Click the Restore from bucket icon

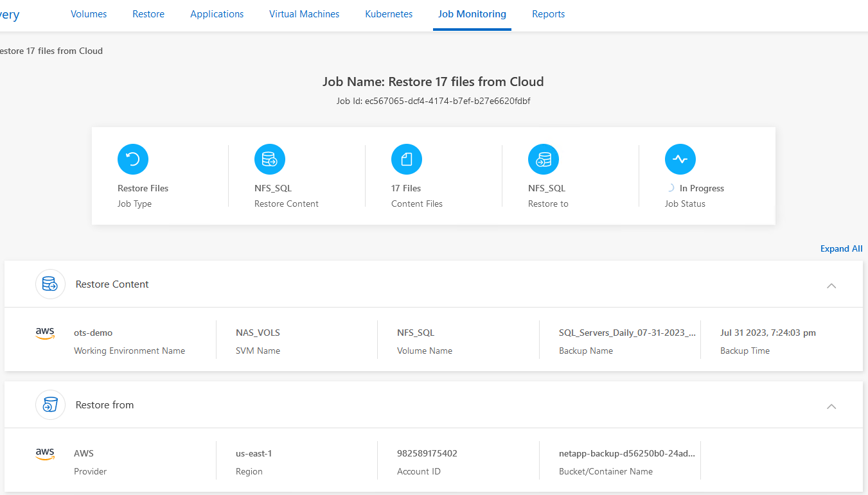click(x=50, y=404)
